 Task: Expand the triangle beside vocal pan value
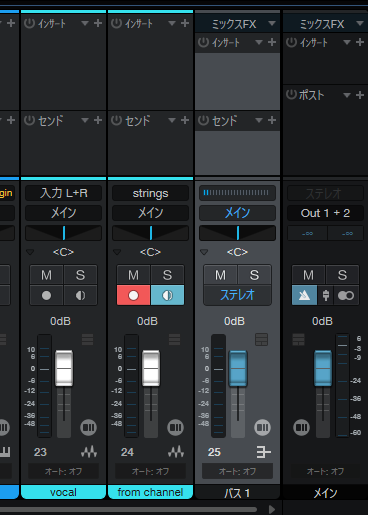pos(30,252)
